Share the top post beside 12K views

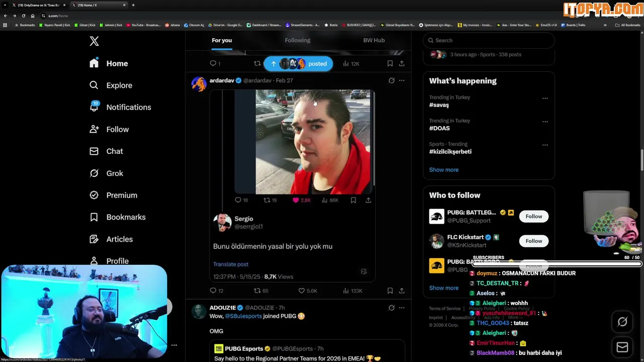(x=401, y=64)
